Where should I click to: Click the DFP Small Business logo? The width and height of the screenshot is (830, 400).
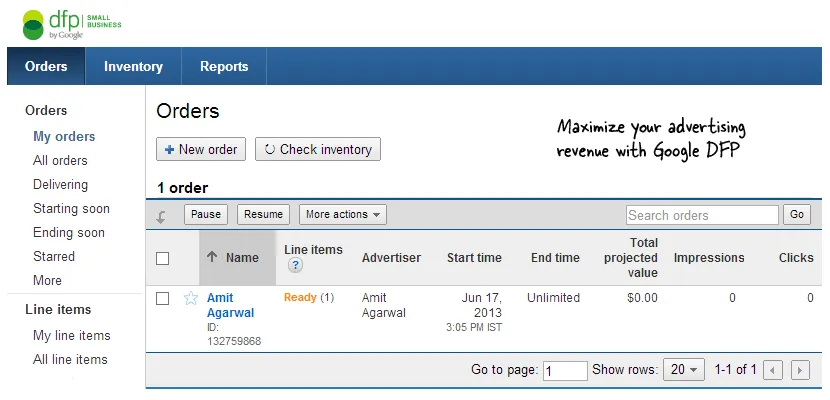click(x=72, y=24)
